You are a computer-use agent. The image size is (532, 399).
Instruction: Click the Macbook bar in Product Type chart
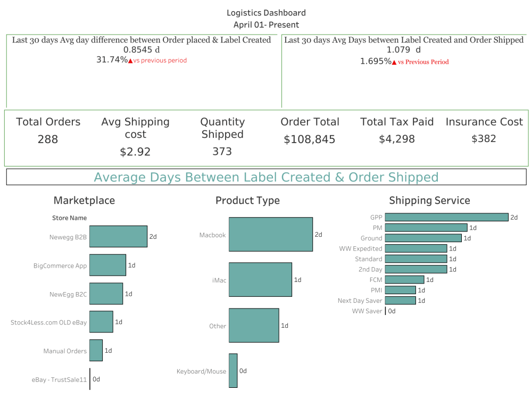tap(270, 234)
